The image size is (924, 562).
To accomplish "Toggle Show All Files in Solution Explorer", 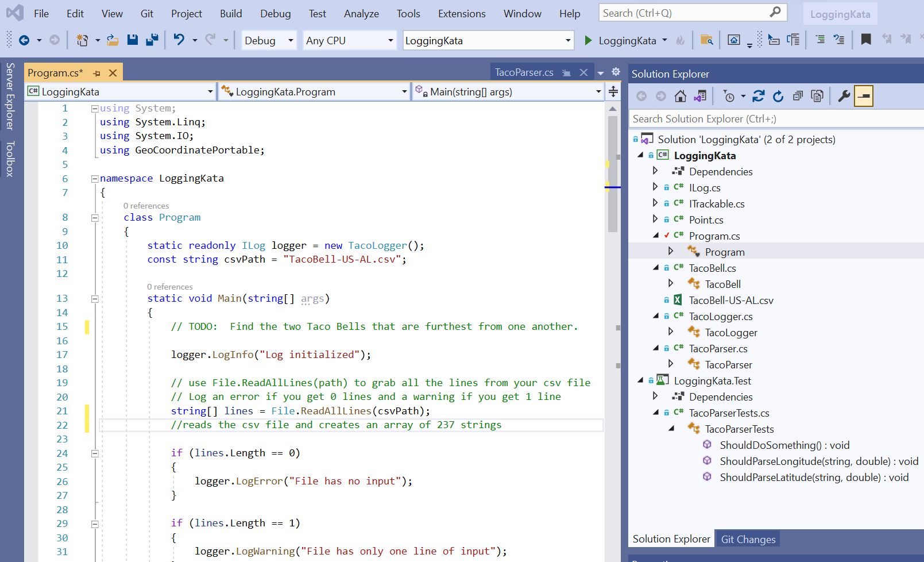I will pyautogui.click(x=817, y=97).
